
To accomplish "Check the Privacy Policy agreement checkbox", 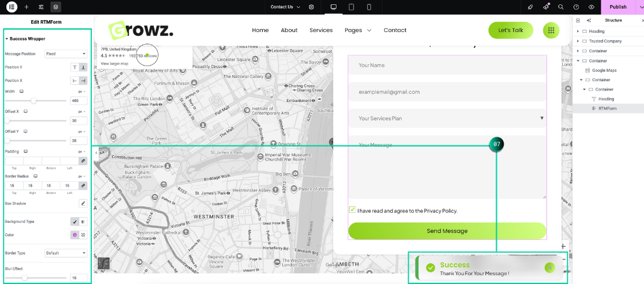I will [352, 210].
